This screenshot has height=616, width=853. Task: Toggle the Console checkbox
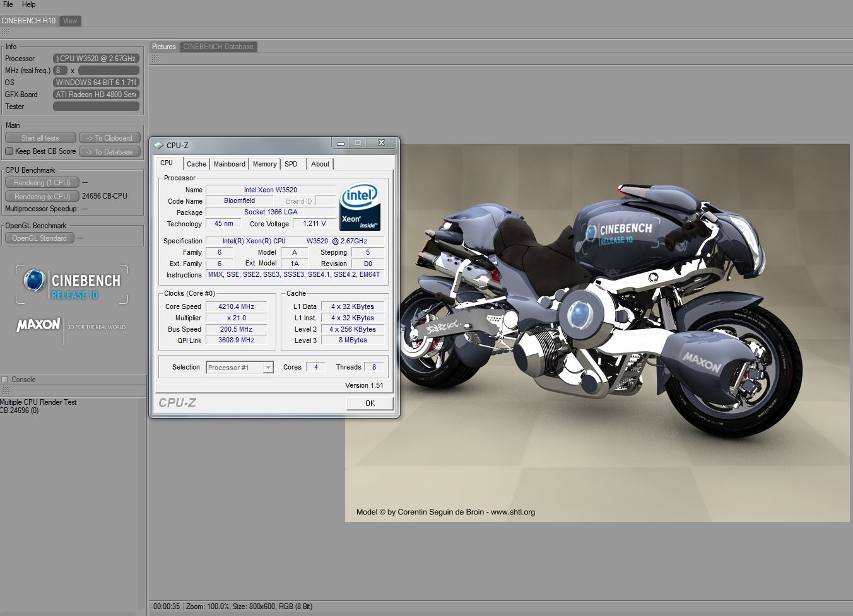point(5,380)
